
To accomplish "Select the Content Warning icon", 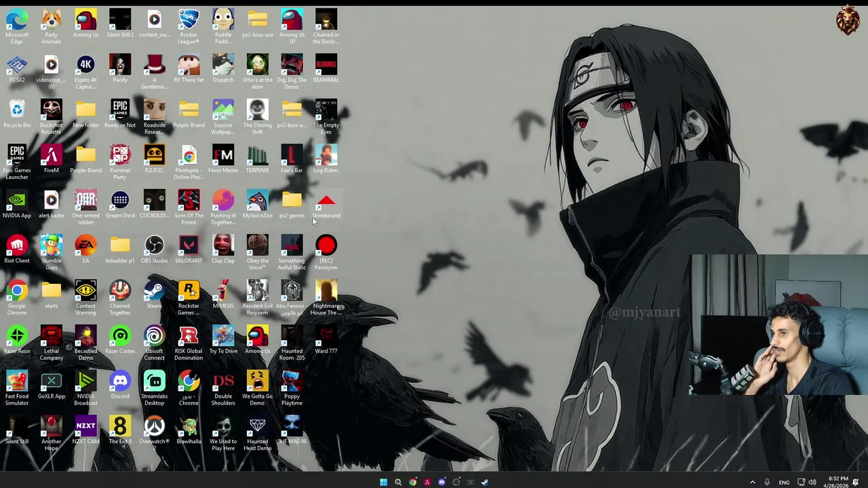I will [85, 297].
